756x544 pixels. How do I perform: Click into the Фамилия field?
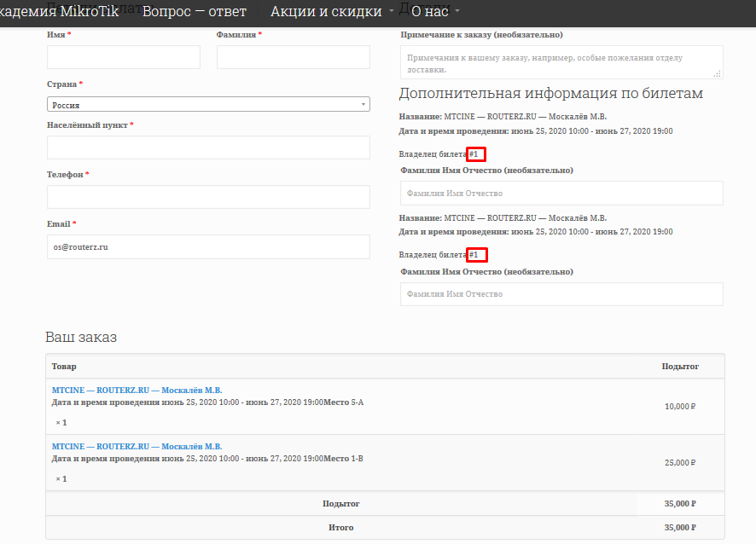pos(293,57)
